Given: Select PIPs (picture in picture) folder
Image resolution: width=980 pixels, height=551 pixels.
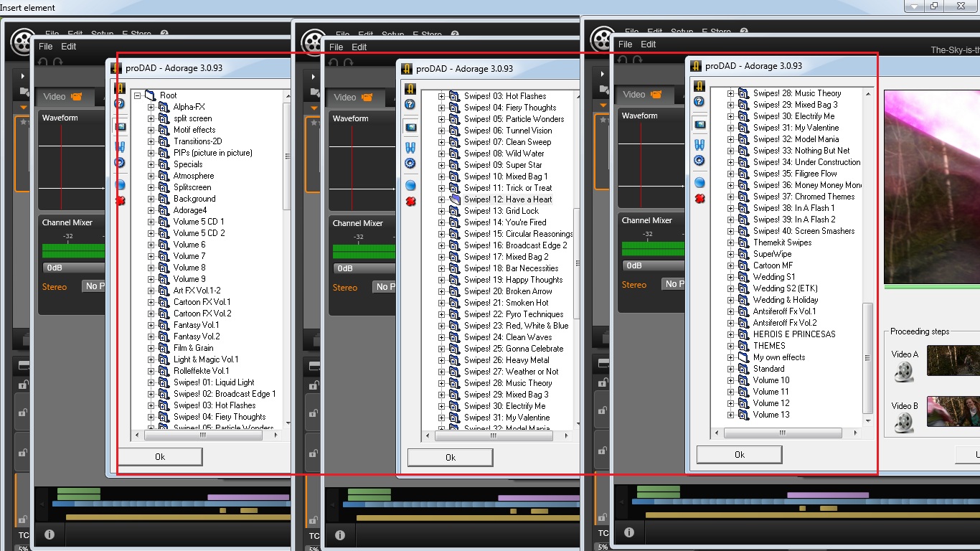Looking at the screenshot, I should click(213, 153).
